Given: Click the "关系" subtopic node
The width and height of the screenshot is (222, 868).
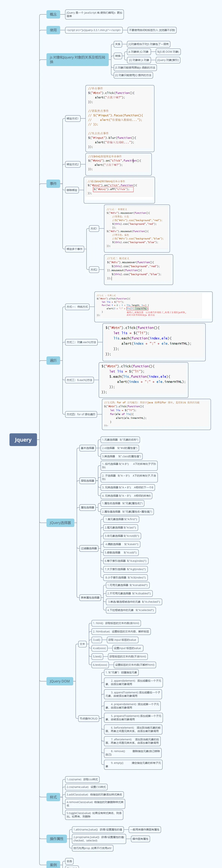Looking at the screenshot, I should [x=118, y=44].
